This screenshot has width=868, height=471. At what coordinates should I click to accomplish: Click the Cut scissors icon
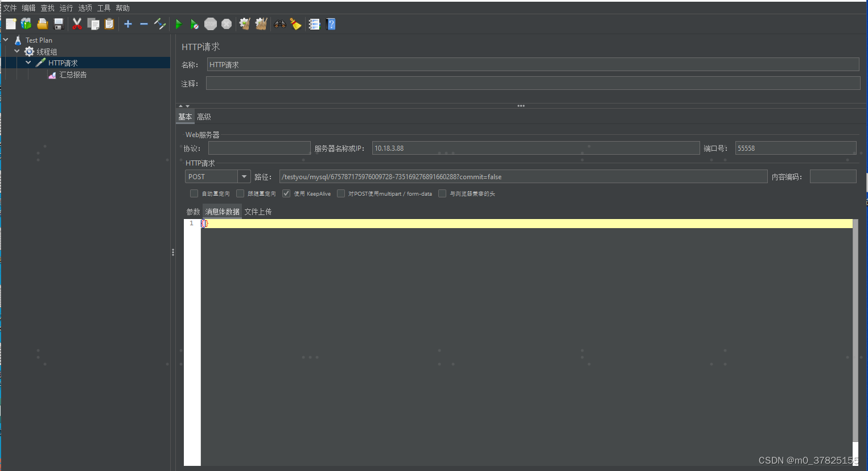tap(77, 24)
